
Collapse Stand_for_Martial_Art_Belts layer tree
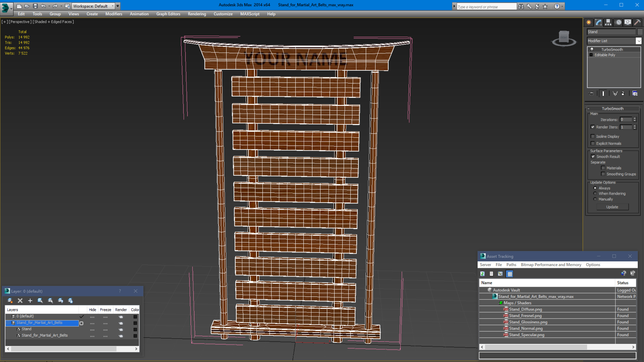point(8,323)
